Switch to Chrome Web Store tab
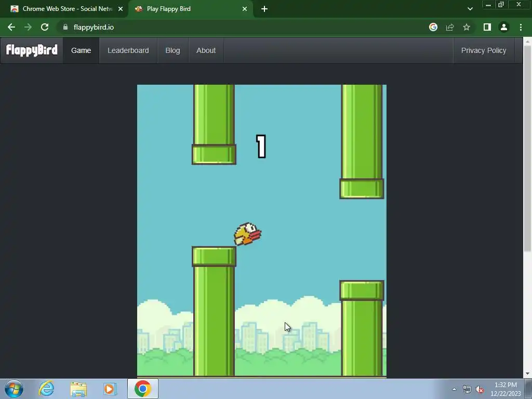This screenshot has height=399, width=532. click(64, 9)
